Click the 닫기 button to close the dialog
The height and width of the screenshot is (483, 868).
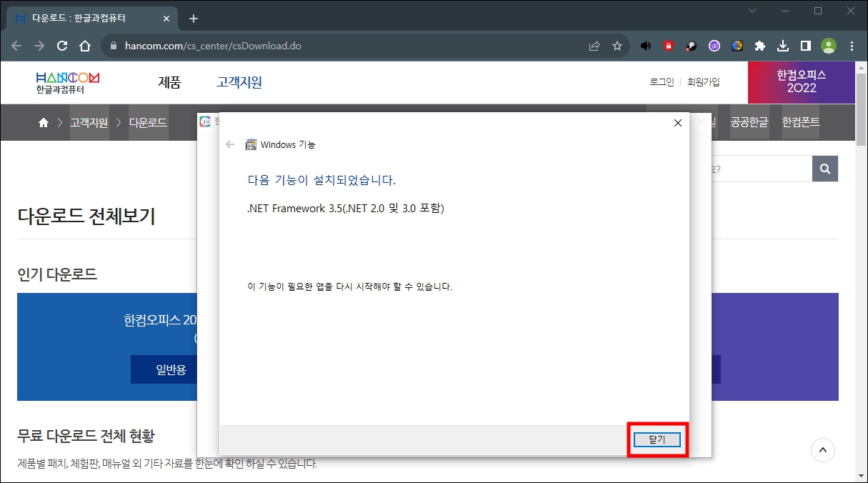click(x=657, y=440)
